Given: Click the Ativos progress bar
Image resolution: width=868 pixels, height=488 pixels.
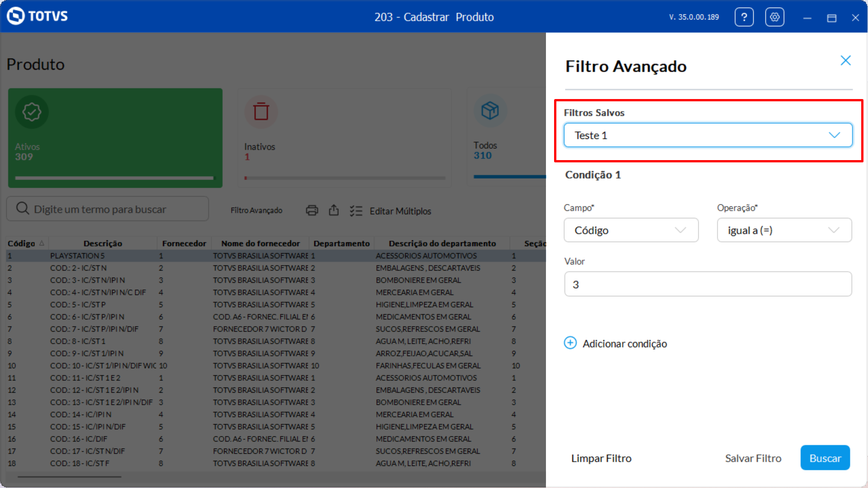Looking at the screenshot, I should click(x=115, y=178).
